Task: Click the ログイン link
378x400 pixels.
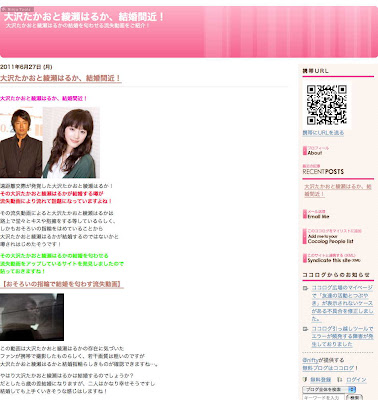Action: (356, 380)
